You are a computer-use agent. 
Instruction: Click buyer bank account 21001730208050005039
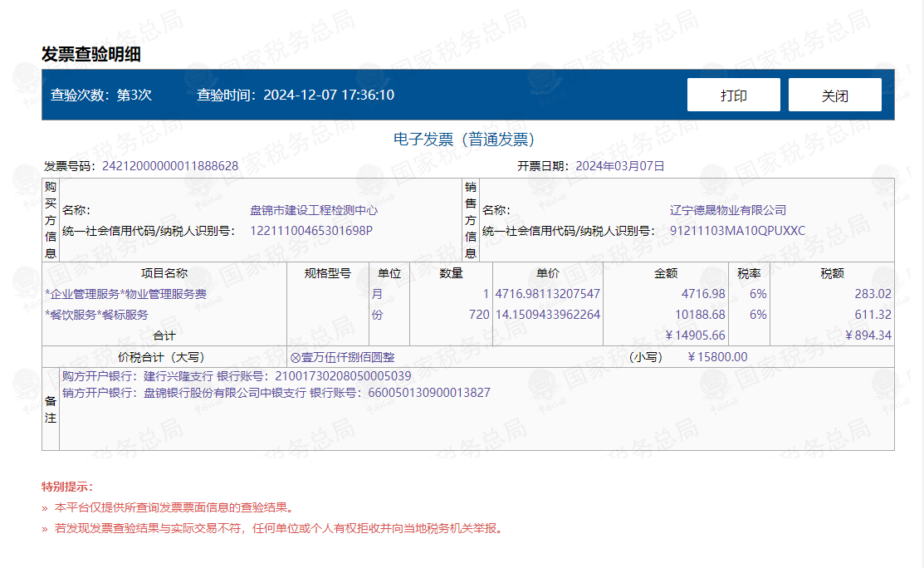pos(343,376)
